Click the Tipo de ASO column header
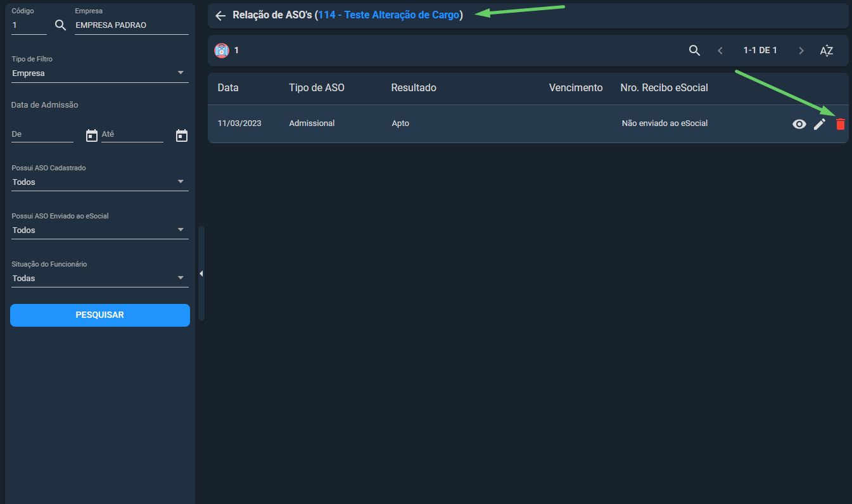 point(317,88)
